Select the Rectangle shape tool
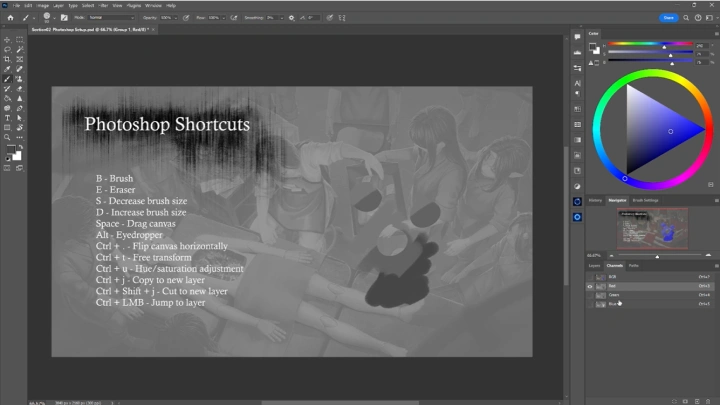Screen dimensions: 720x405 pos(7,128)
